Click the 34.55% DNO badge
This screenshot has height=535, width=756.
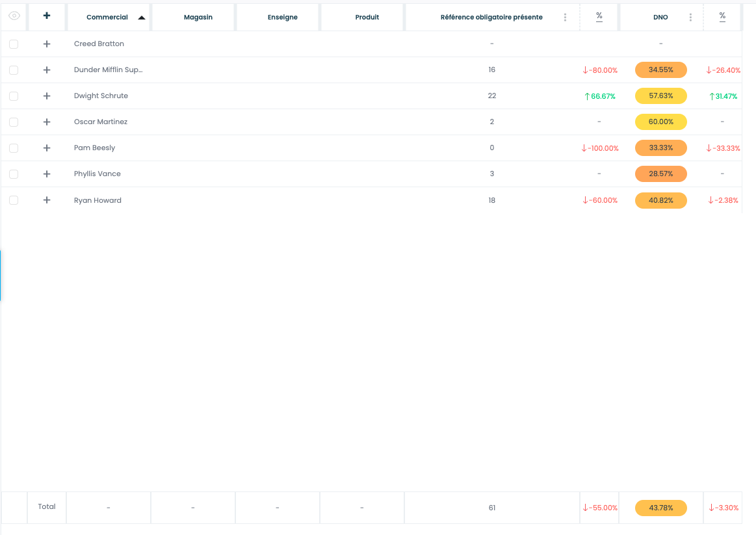pos(661,70)
